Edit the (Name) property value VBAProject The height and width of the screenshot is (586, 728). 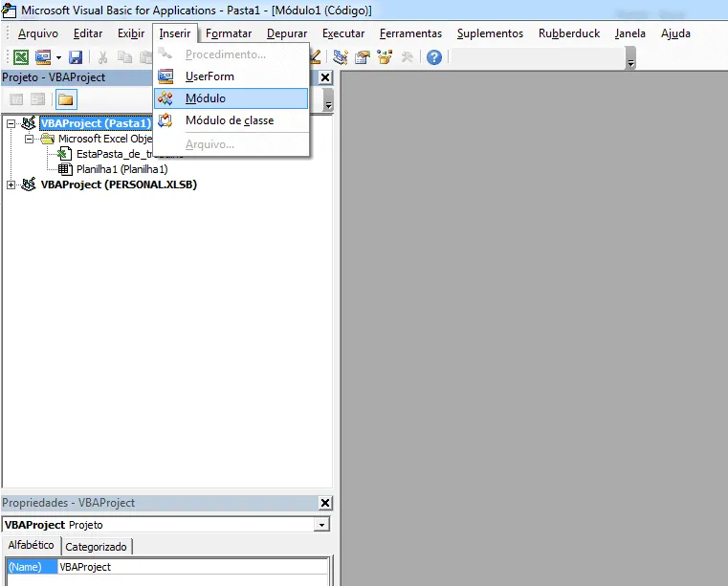click(192, 567)
